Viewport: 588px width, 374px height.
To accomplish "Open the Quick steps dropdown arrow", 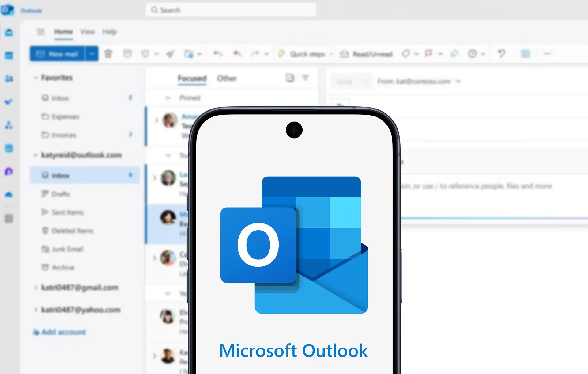I will 331,54.
